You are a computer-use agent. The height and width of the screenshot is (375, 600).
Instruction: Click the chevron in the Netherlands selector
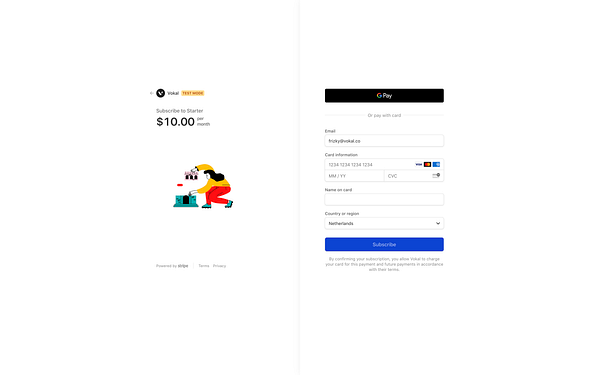[438, 223]
